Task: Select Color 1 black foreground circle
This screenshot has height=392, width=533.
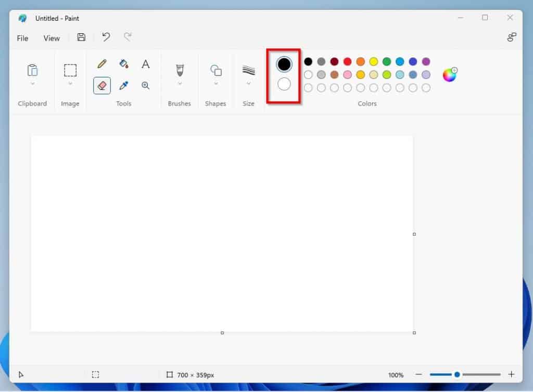Action: [284, 64]
